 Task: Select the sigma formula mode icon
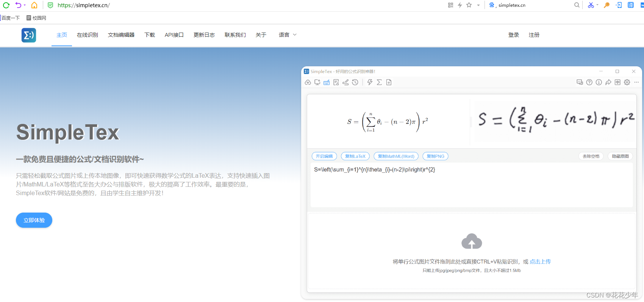[379, 82]
